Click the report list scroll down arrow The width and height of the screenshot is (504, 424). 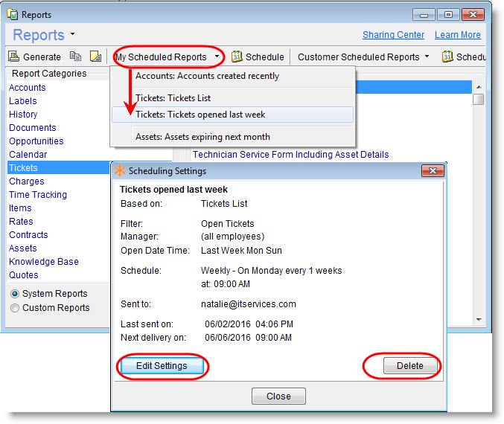point(479,320)
